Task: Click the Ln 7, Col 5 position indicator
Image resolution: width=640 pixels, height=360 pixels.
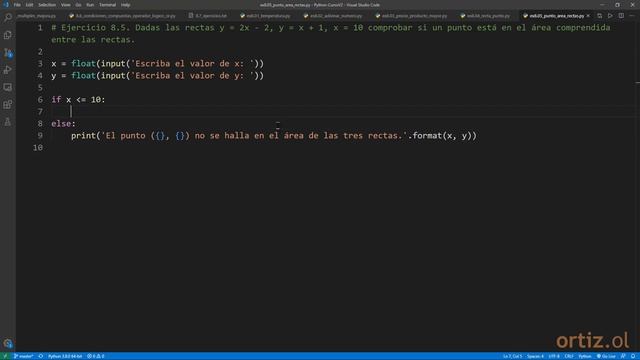Action: [512, 356]
